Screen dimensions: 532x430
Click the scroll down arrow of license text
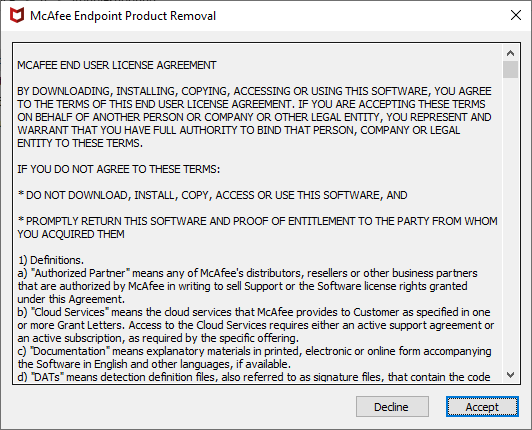(x=510, y=375)
